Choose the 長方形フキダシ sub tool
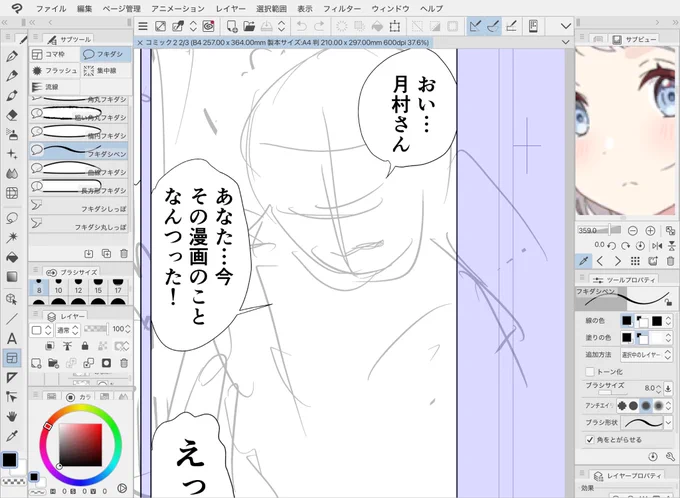The image size is (680, 498). [x=78, y=187]
